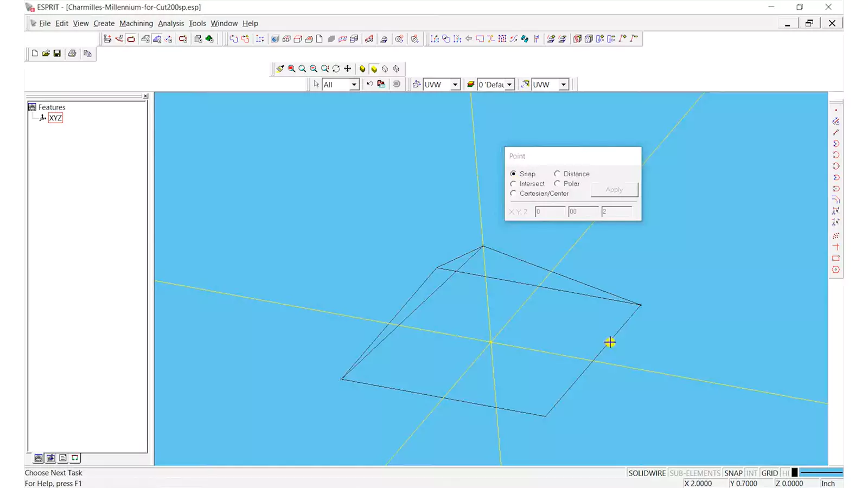
Task: Open the View menu
Action: pyautogui.click(x=81, y=23)
